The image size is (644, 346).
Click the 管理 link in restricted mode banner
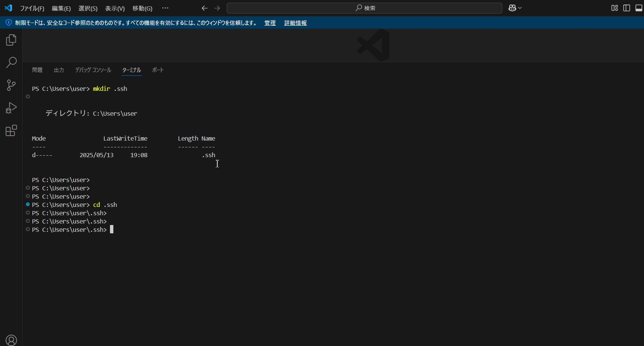[270, 23]
